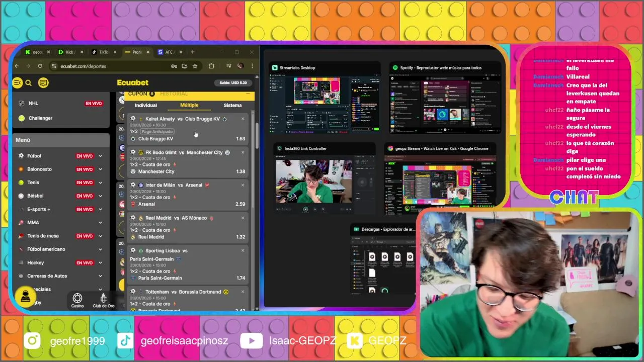Switch to the CUPÓN tab
The image size is (644, 362).
[141, 94]
